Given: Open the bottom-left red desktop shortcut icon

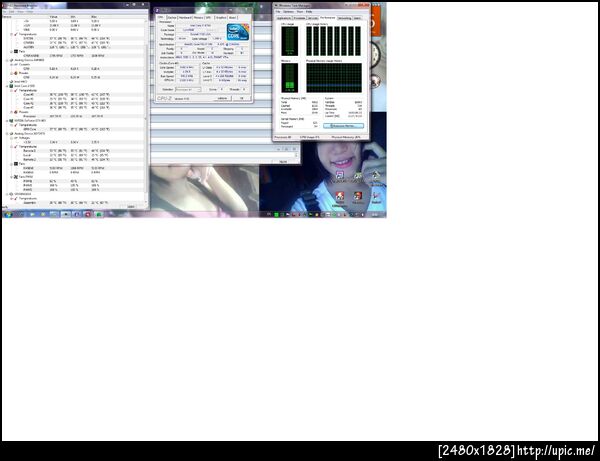Looking at the screenshot, I should [339, 198].
